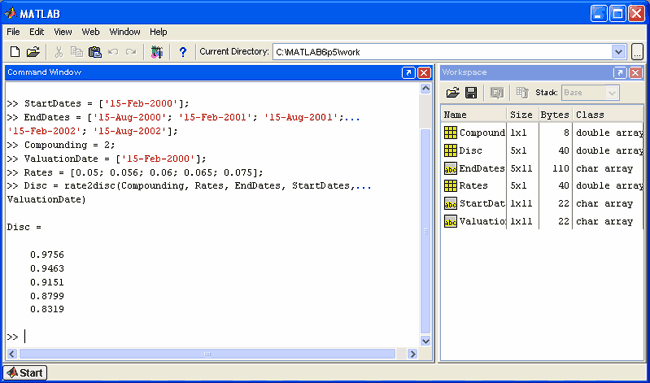The height and width of the screenshot is (383, 650).
Task: Click the StartDat char array icon
Action: (x=450, y=204)
